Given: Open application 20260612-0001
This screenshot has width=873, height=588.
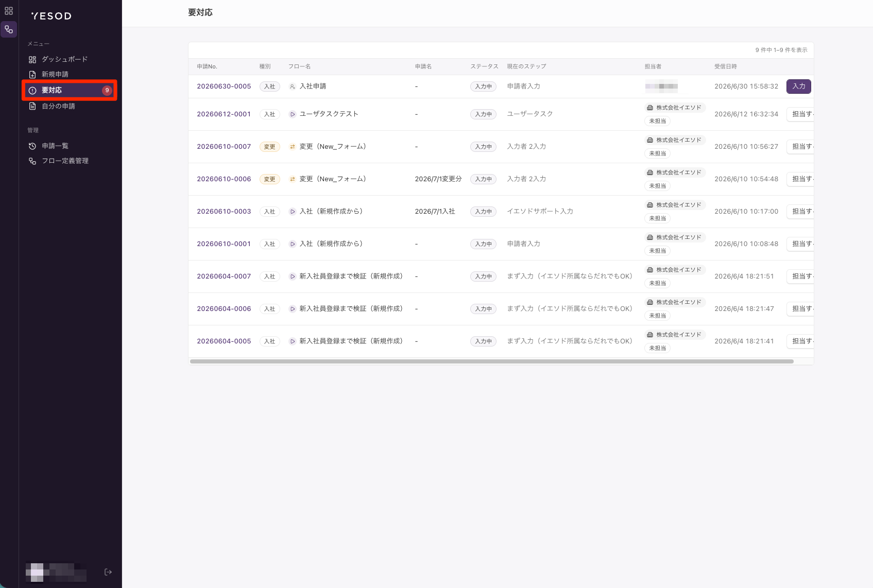Looking at the screenshot, I should pyautogui.click(x=224, y=114).
